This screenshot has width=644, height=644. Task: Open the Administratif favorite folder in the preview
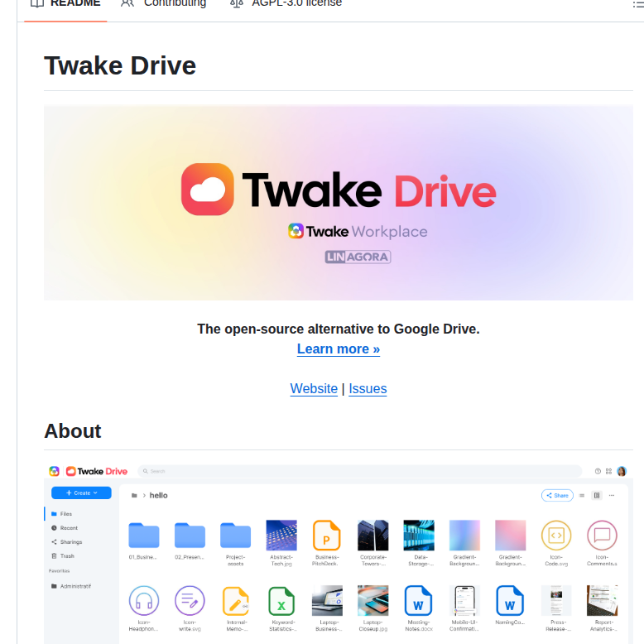[x=71, y=586]
